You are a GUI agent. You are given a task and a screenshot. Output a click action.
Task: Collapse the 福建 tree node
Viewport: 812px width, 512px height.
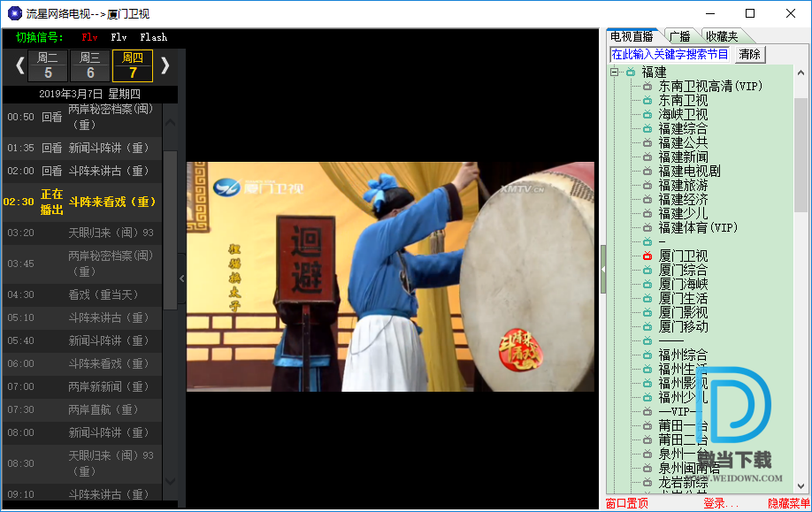tap(615, 73)
